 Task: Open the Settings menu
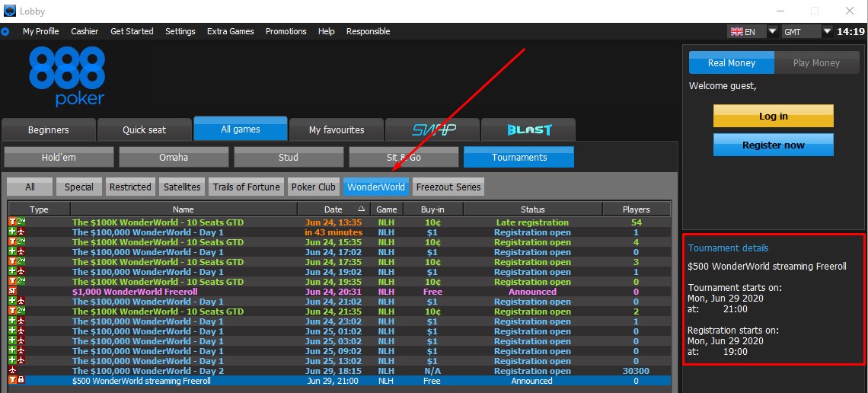pyautogui.click(x=180, y=31)
